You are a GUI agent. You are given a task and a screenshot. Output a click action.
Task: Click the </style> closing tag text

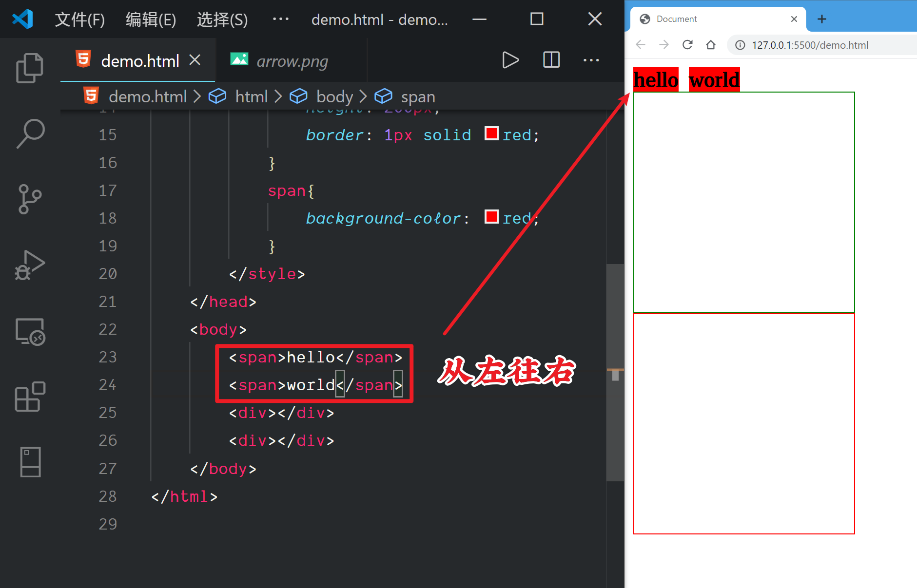[267, 274]
